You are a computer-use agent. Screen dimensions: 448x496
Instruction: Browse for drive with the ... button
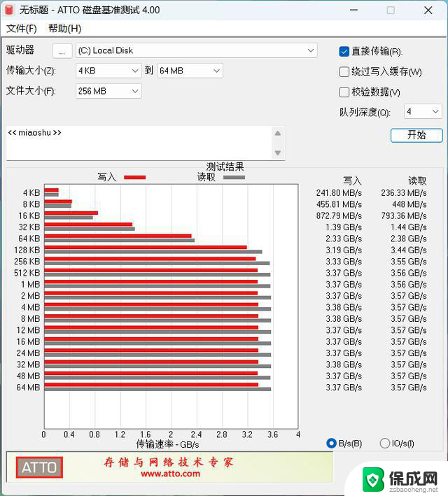tap(62, 51)
